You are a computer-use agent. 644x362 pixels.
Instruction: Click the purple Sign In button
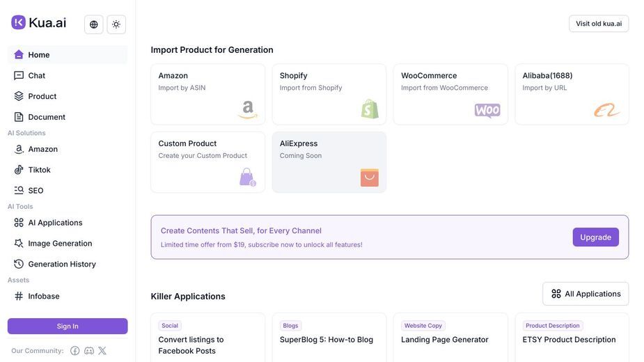pyautogui.click(x=68, y=326)
